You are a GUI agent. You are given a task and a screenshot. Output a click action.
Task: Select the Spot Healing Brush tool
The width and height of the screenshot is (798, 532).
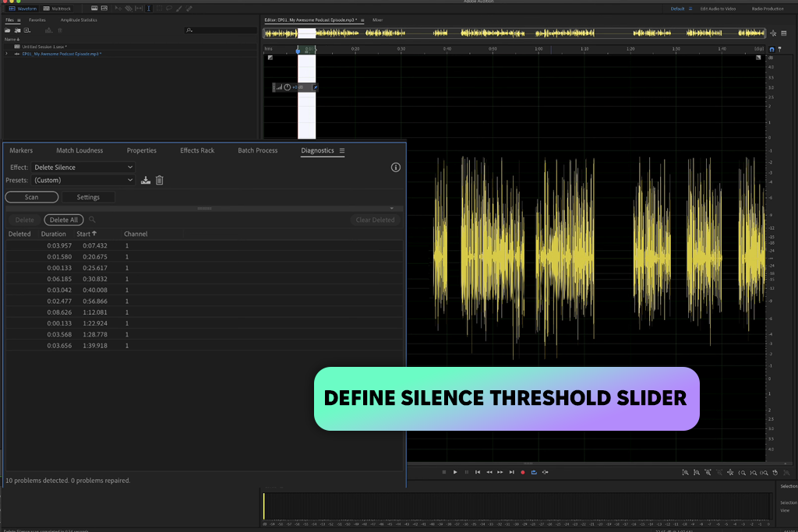tap(189, 9)
